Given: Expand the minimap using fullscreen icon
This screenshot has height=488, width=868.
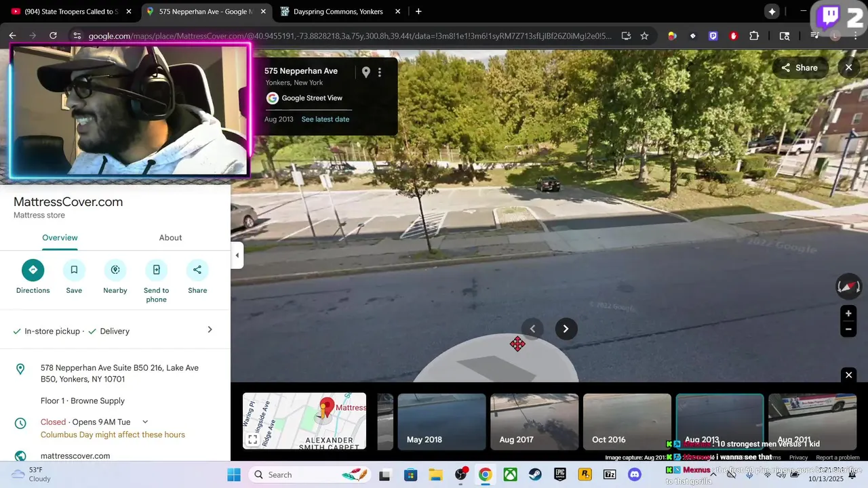Looking at the screenshot, I should tap(252, 440).
